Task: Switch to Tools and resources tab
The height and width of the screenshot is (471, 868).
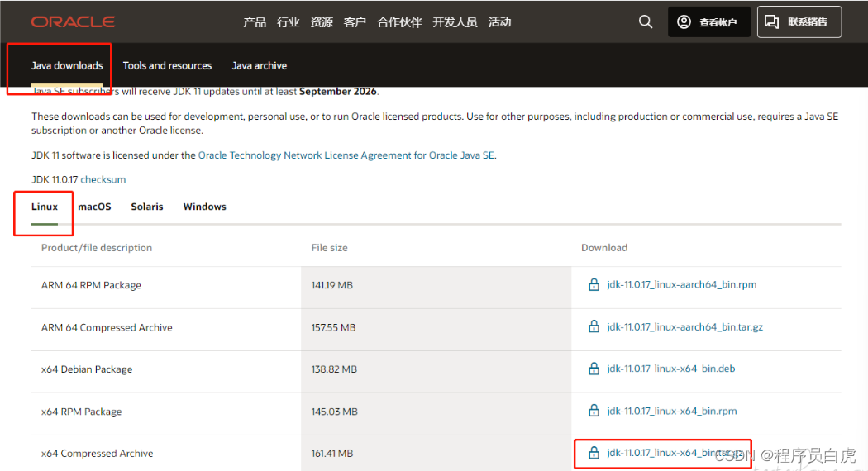Action: pyautogui.click(x=167, y=65)
